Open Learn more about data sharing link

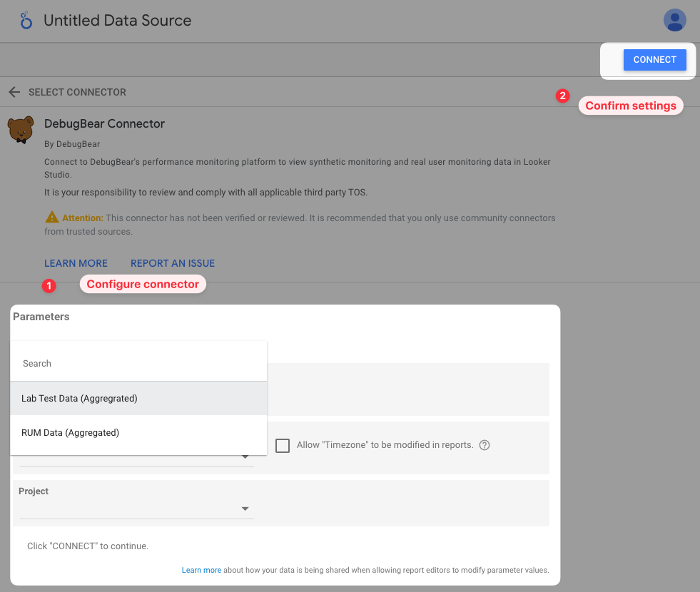[201, 570]
